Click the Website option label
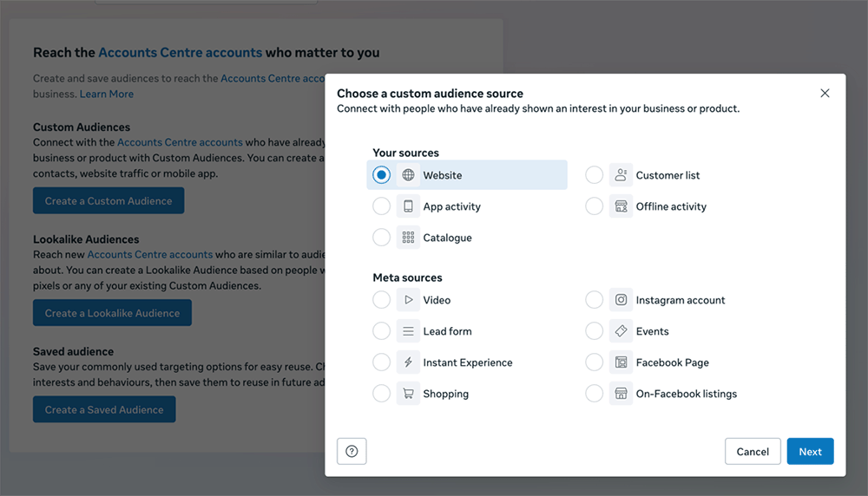 (x=443, y=175)
